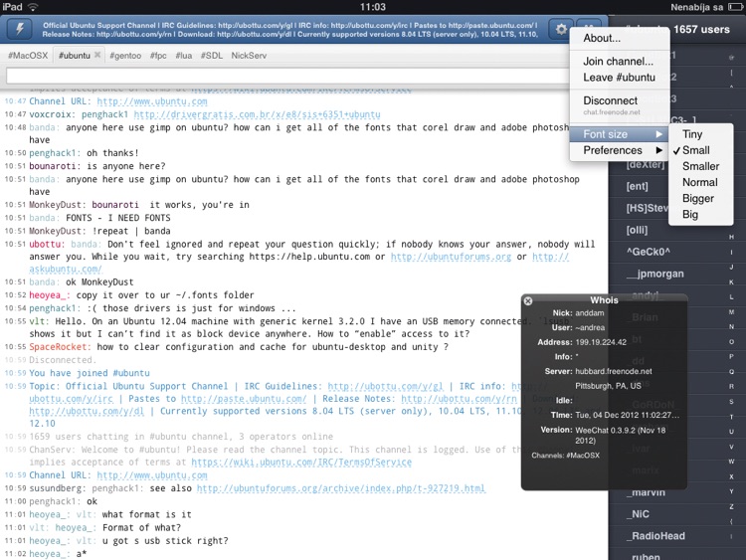The width and height of the screenshot is (746, 560).
Task: Jump to letter Z in user index
Action: 731,506
